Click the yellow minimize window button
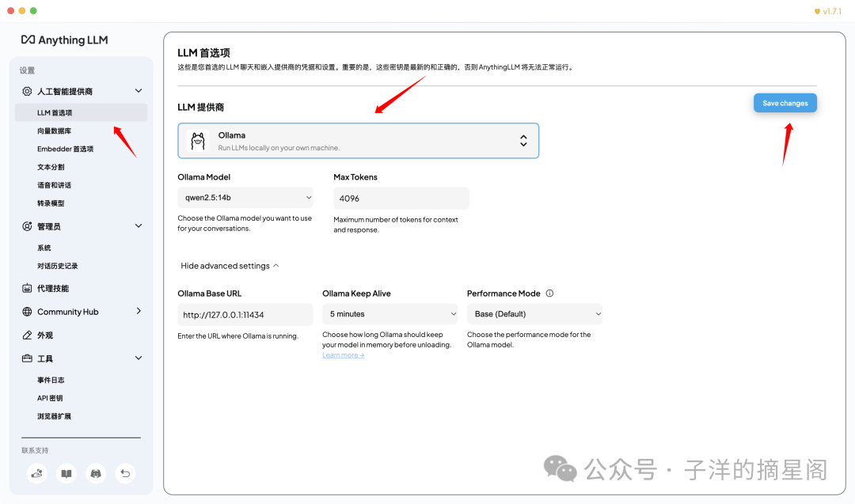 (x=22, y=10)
